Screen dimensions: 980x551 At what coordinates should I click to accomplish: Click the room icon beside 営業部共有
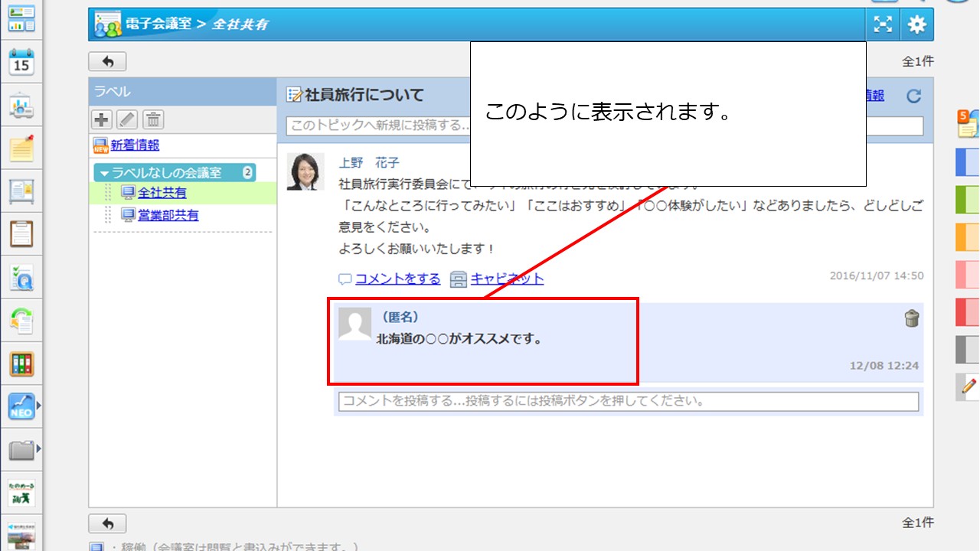click(128, 215)
